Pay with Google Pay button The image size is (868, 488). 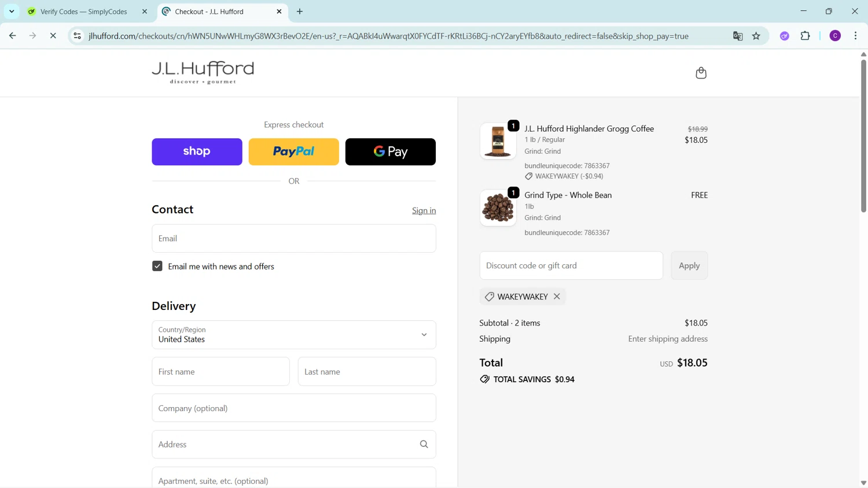pyautogui.click(x=391, y=151)
